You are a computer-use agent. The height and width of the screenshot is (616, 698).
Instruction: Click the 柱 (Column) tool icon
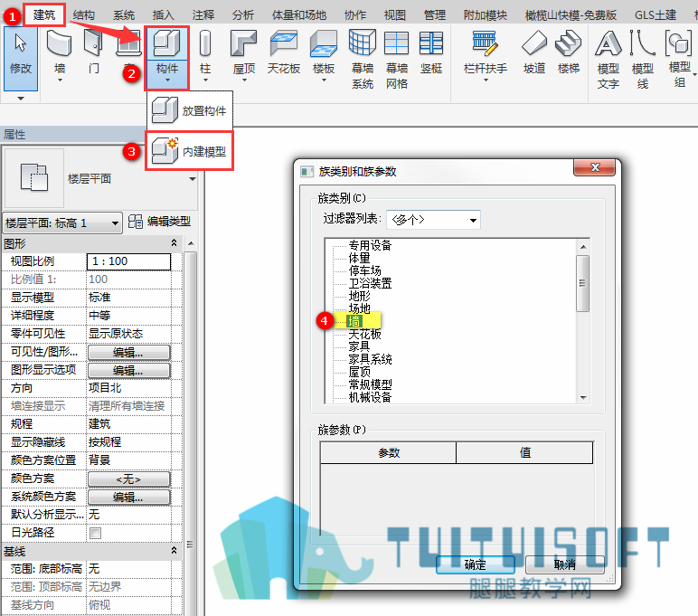(x=204, y=43)
